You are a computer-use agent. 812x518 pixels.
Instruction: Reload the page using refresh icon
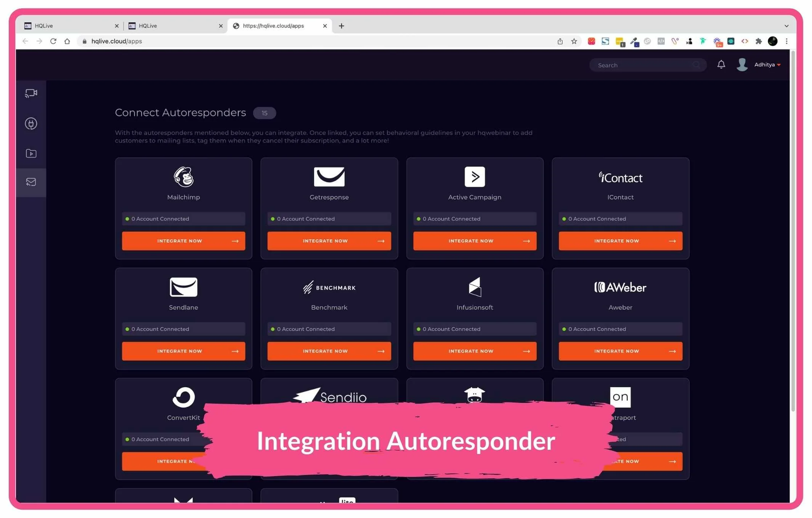pyautogui.click(x=53, y=41)
